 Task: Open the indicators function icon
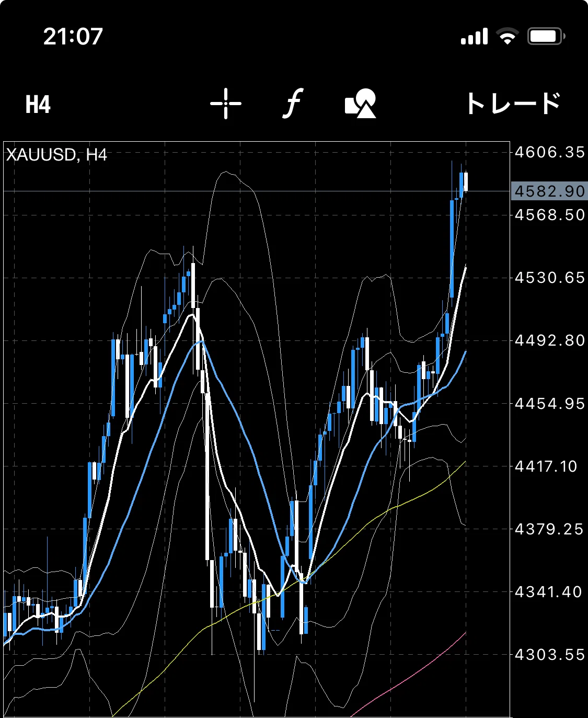293,104
